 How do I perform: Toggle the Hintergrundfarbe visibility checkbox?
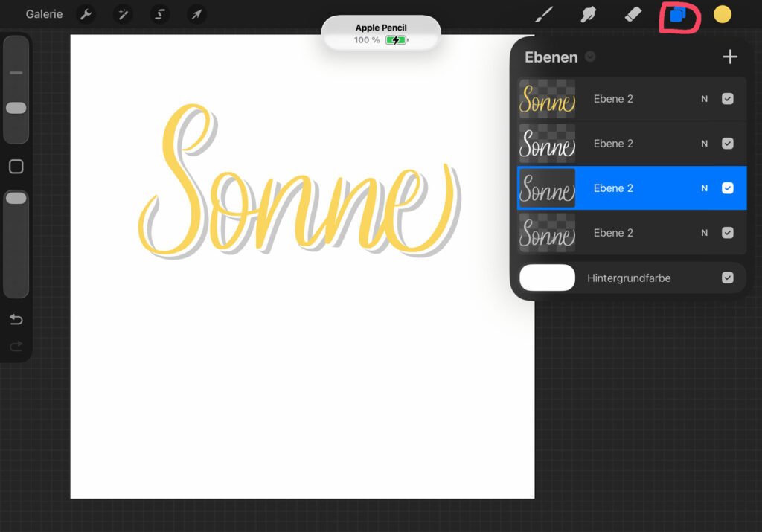pyautogui.click(x=727, y=278)
